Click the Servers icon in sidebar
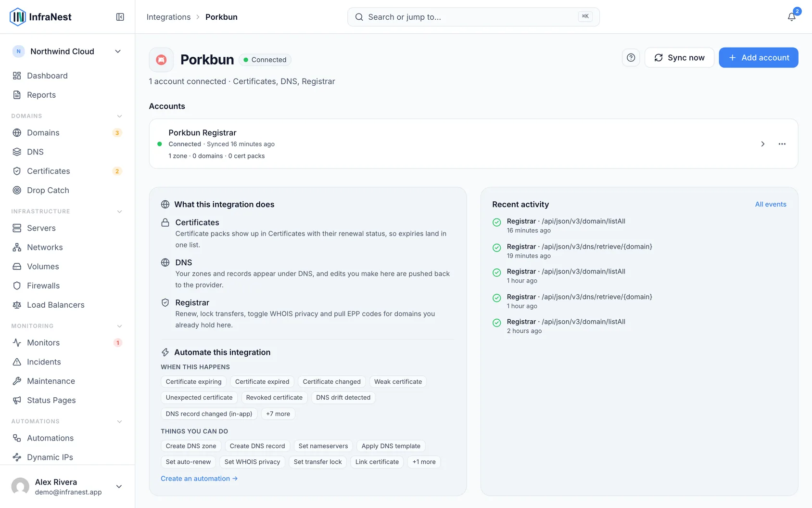 click(17, 228)
